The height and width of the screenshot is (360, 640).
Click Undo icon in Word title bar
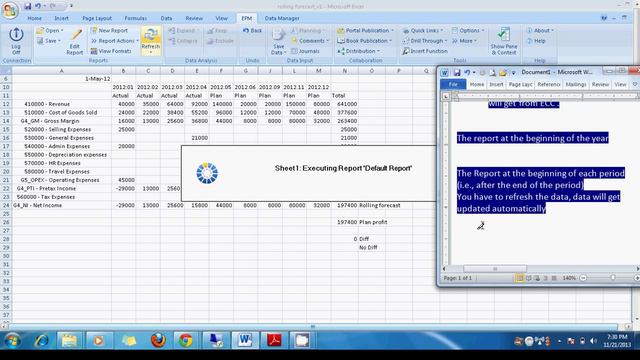467,73
